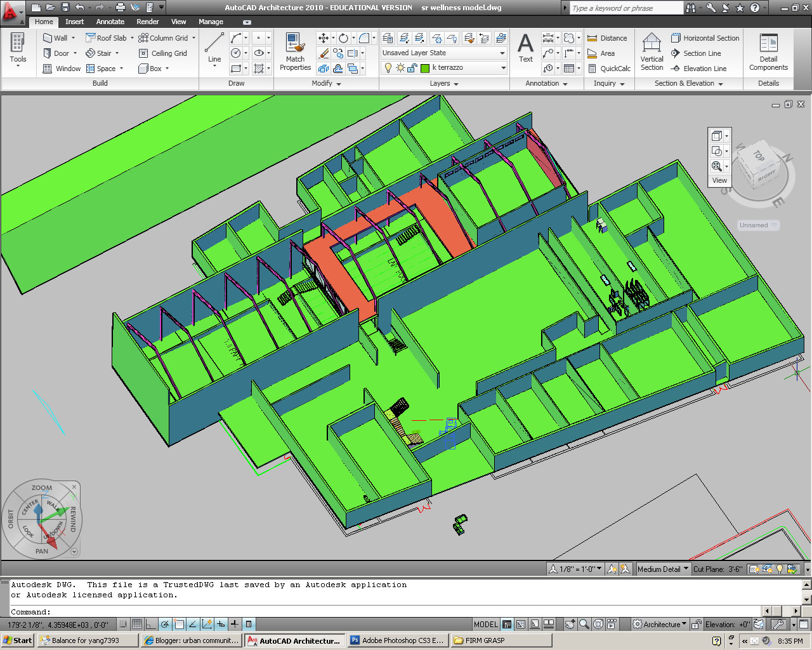
Task: Open the Insert ribbon tab
Action: click(x=74, y=22)
